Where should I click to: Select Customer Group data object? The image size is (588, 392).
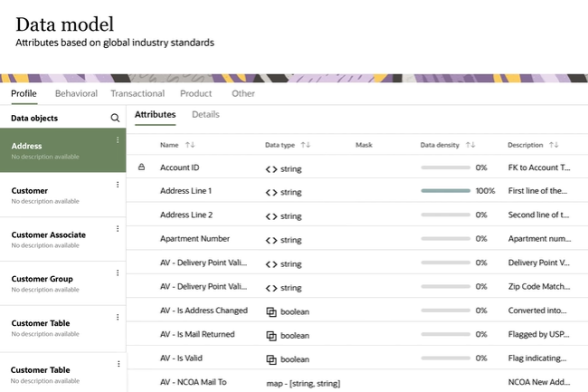pyautogui.click(x=63, y=283)
